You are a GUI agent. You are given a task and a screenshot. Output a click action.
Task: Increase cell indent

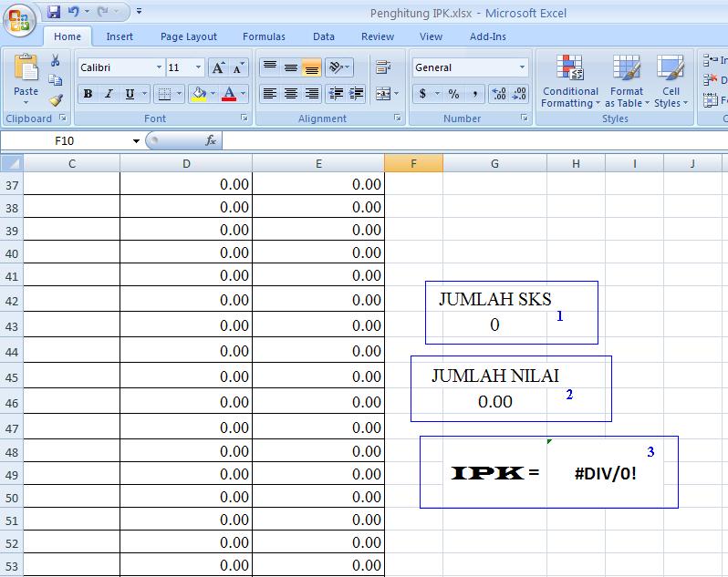pos(357,94)
